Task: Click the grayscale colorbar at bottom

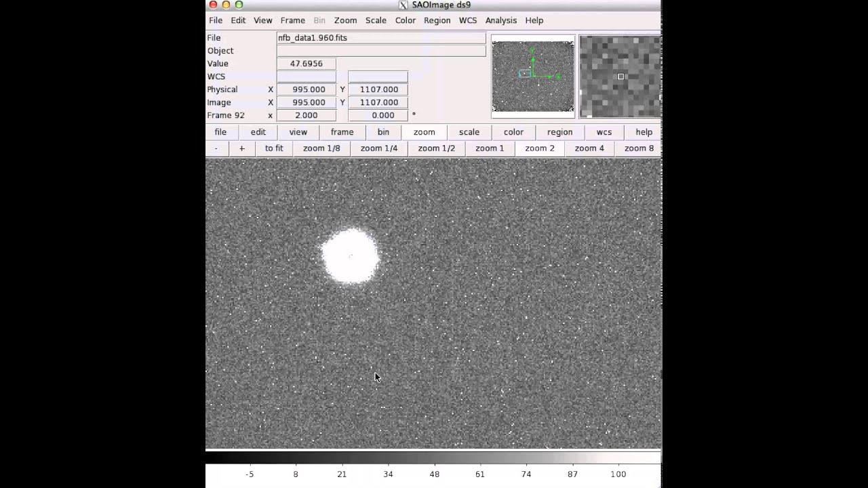Action: click(x=433, y=458)
